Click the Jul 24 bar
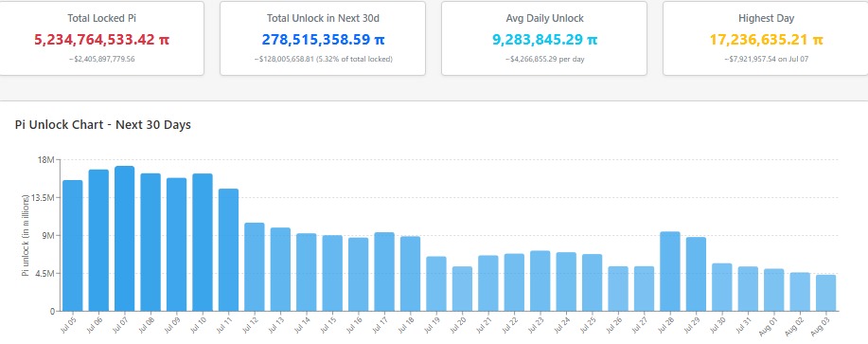 click(x=567, y=281)
